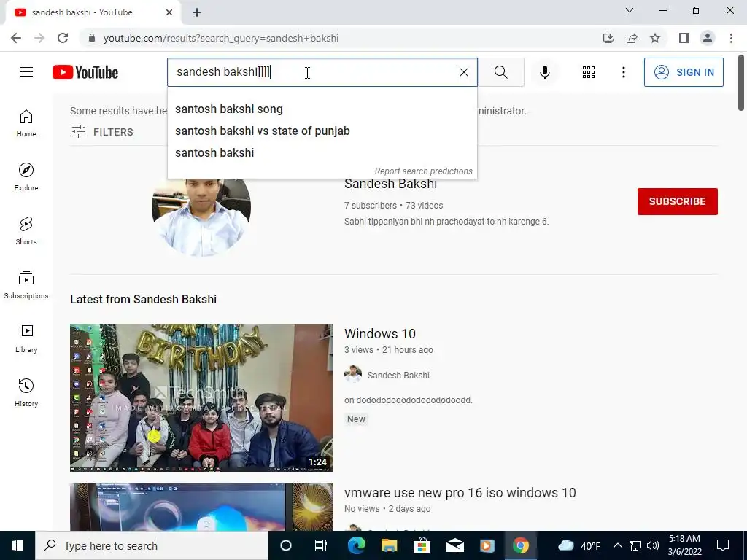Go back in Chrome
747x560 pixels.
(16, 38)
